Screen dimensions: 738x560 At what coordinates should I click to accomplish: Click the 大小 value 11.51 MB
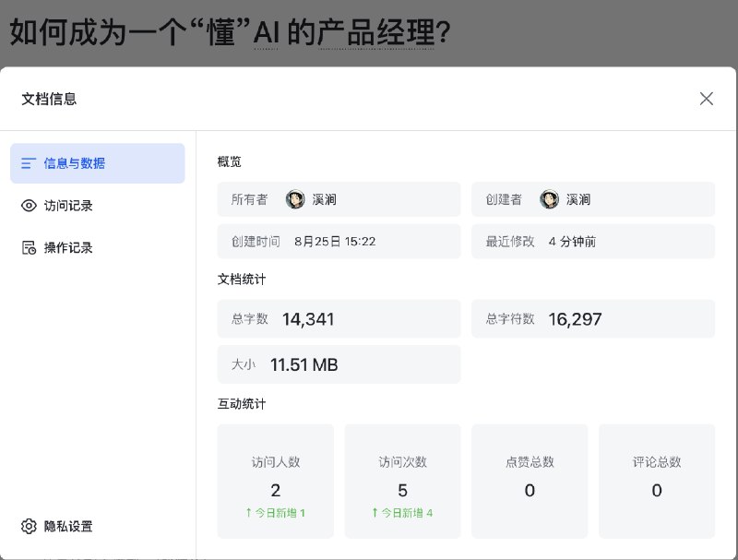tap(304, 364)
